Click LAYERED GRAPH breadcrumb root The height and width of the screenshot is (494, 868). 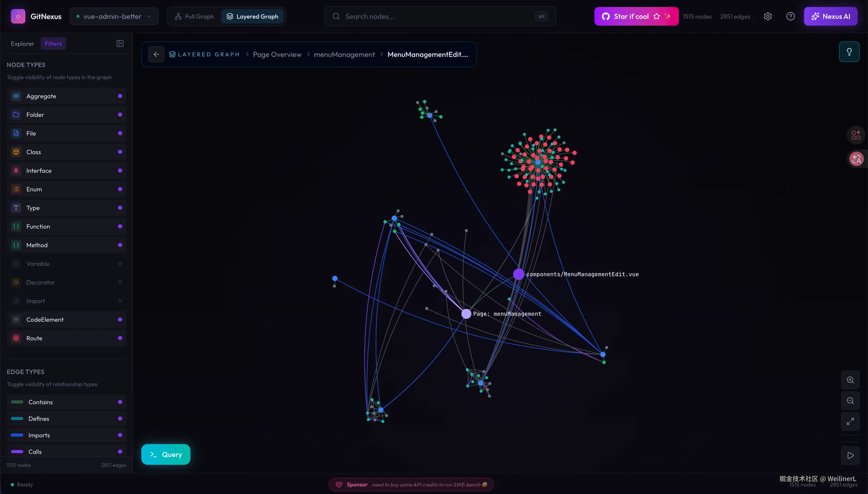[x=204, y=54]
